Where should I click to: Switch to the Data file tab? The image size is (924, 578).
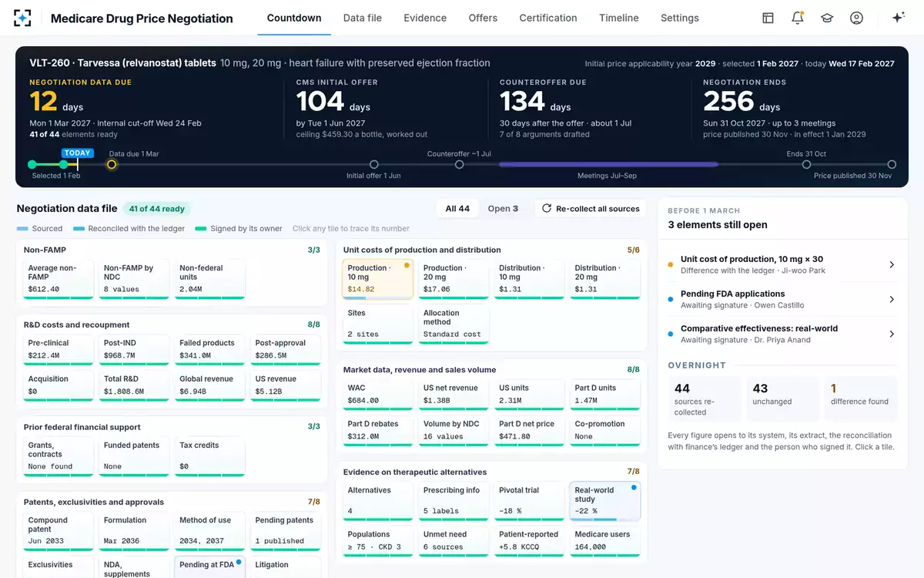pyautogui.click(x=363, y=18)
